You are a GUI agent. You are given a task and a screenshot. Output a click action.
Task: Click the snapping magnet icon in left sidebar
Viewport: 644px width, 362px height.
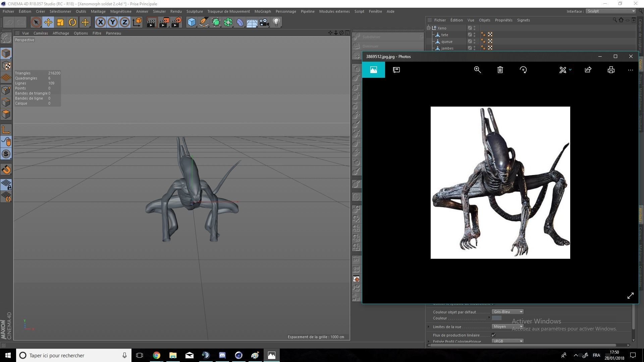click(x=6, y=170)
